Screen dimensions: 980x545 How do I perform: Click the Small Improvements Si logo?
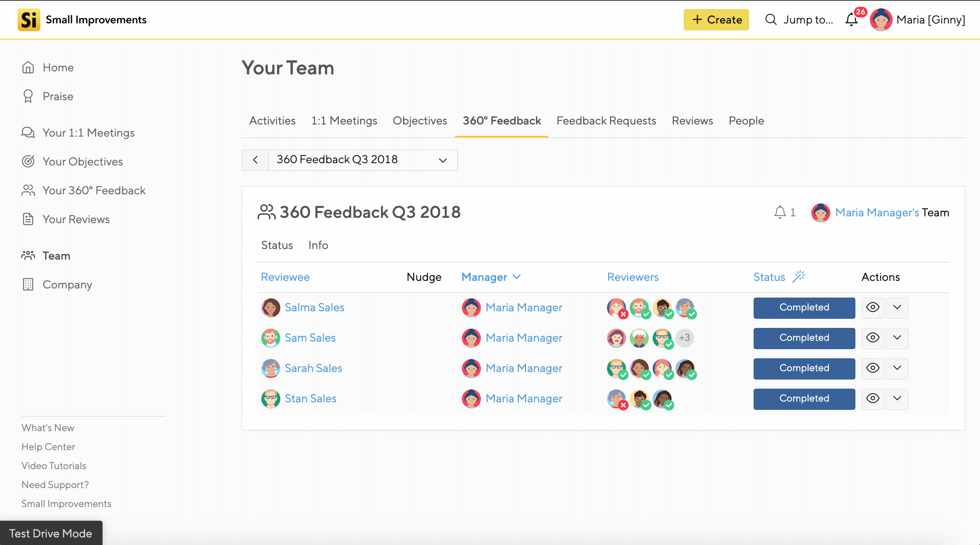point(28,19)
